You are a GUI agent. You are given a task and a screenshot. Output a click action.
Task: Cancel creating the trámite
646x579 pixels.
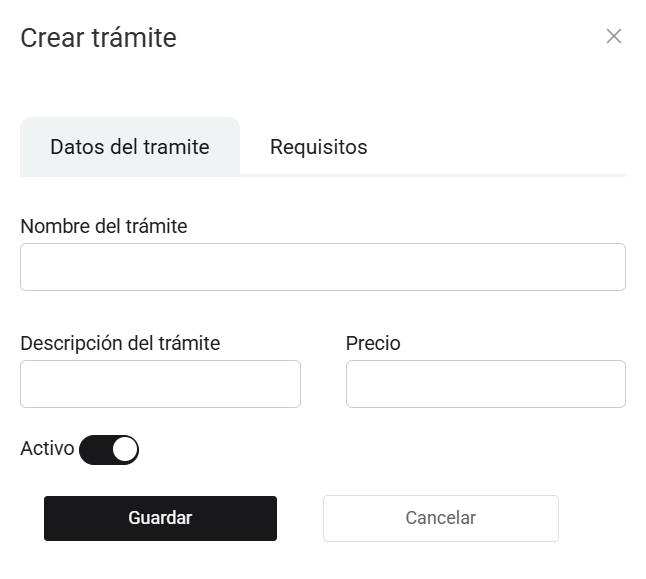tap(440, 518)
